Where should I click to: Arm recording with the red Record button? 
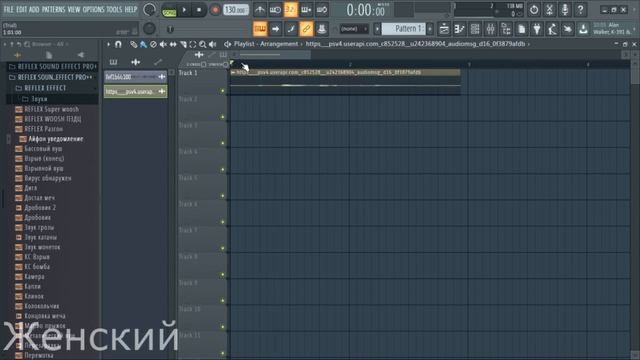215,10
